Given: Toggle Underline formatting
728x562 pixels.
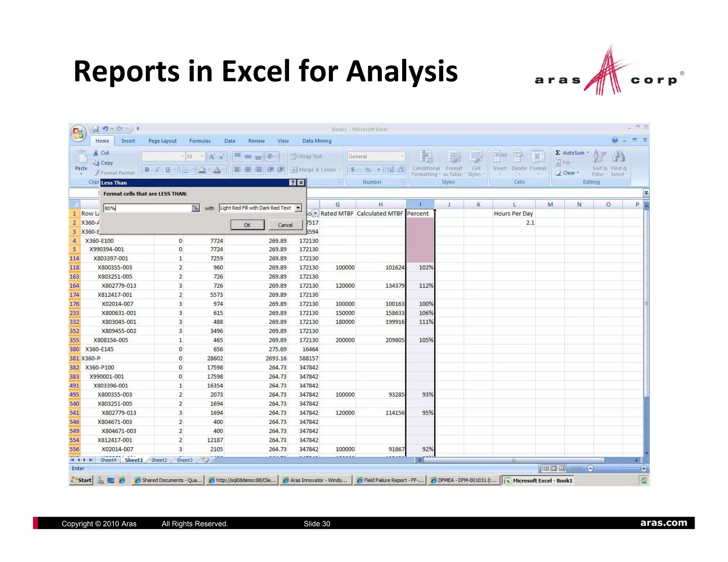Looking at the screenshot, I should 168,170.
